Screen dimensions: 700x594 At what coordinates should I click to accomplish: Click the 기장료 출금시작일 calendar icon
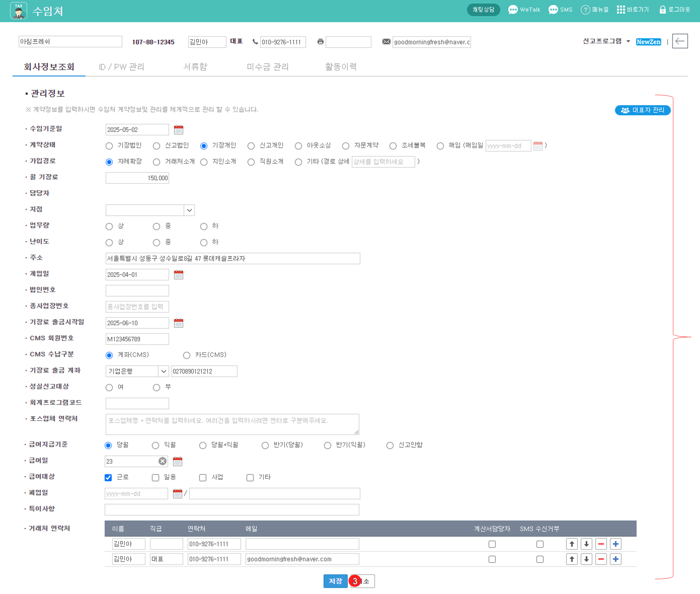coord(178,323)
